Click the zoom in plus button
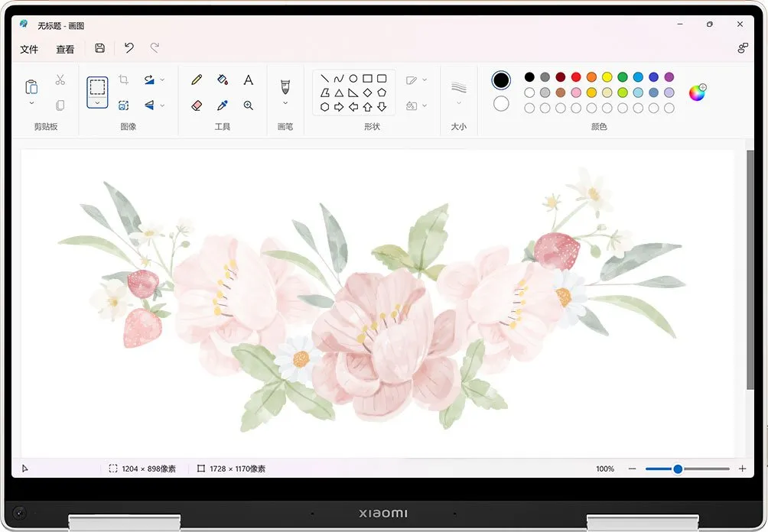The image size is (768, 532). tap(742, 469)
